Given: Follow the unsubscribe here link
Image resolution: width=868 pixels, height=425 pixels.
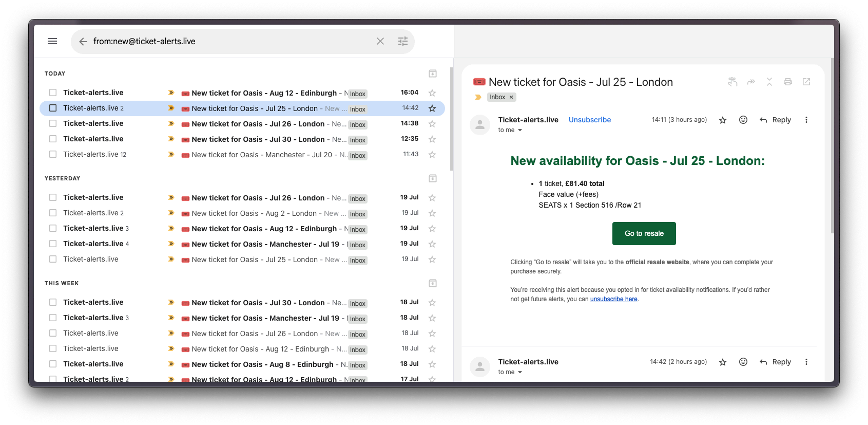Looking at the screenshot, I should tap(614, 299).
